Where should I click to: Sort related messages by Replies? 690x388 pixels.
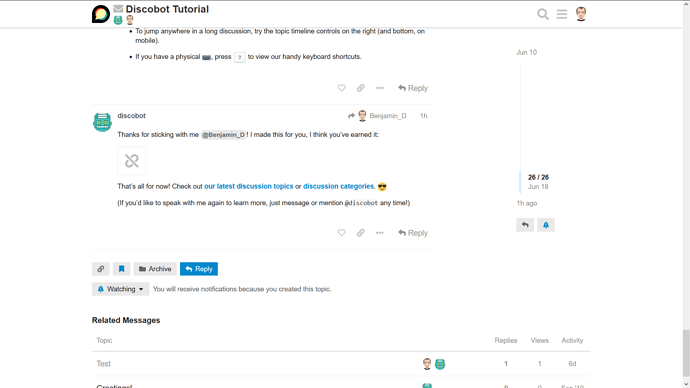click(506, 340)
